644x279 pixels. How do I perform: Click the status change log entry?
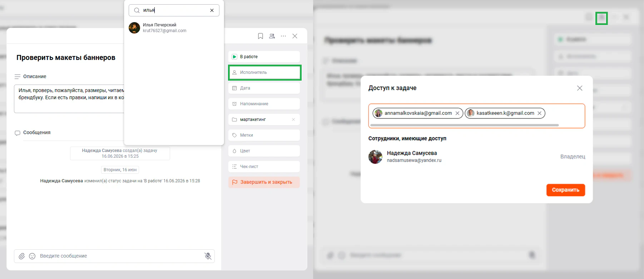(x=120, y=181)
